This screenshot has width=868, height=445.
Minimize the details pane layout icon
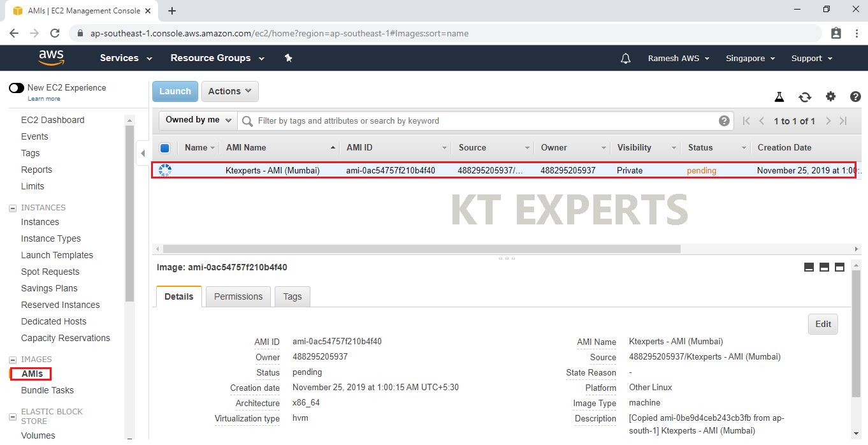pyautogui.click(x=809, y=267)
